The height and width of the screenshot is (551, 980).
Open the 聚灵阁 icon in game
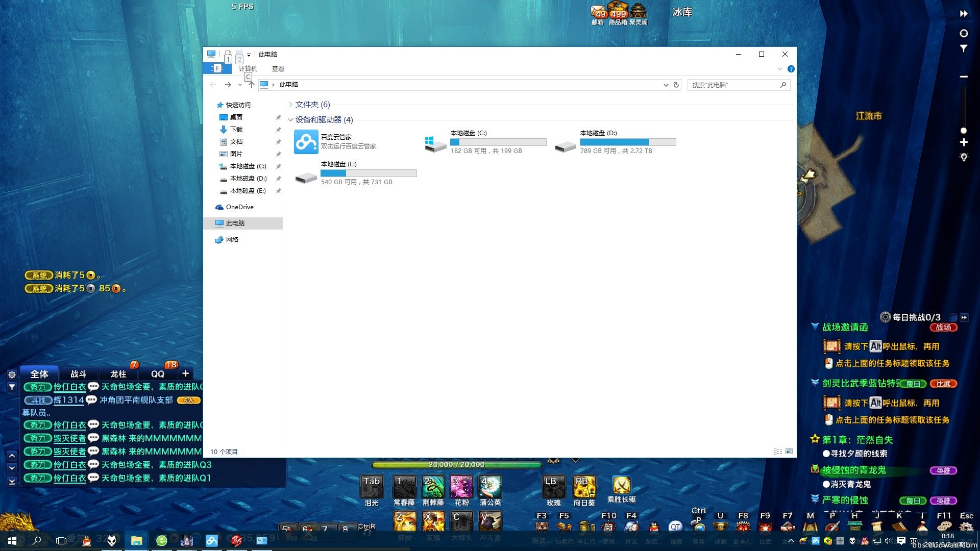point(638,14)
